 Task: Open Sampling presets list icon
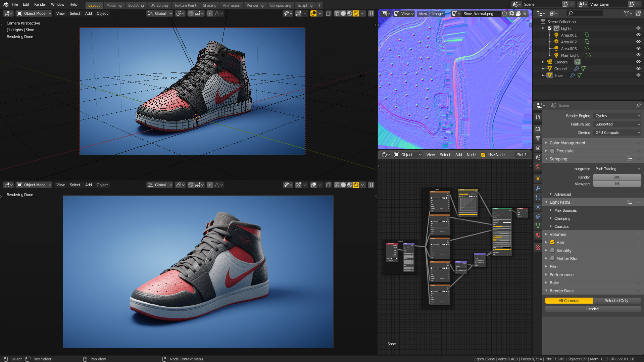coord(630,159)
